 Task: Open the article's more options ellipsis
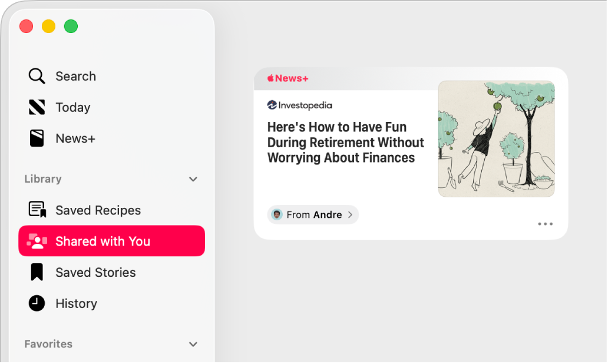(x=545, y=224)
